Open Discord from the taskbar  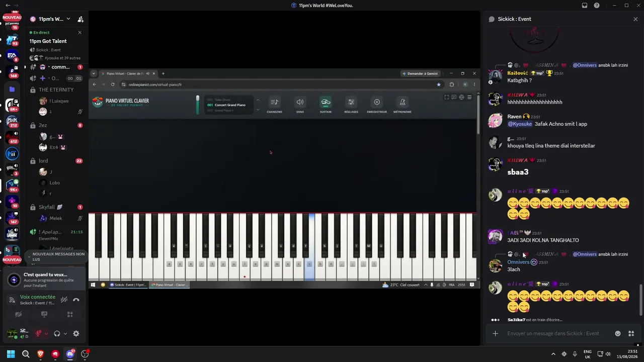coord(70,354)
